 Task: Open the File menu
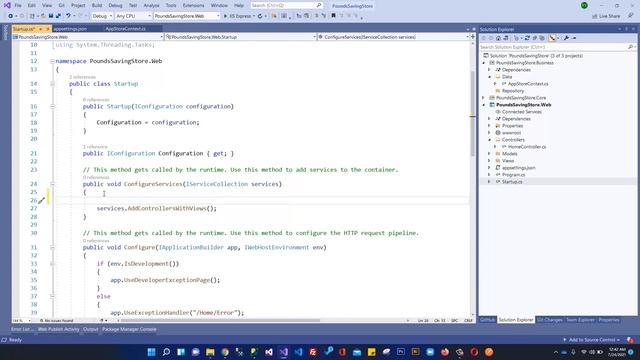(x=18, y=6)
